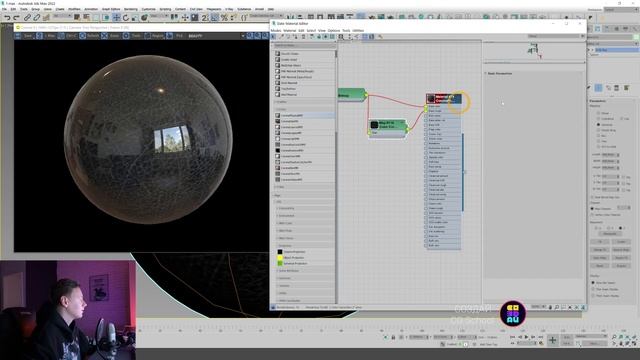The image size is (640, 360).
Task: Click the wrench icon in Slate toolbar
Action: coord(380,37)
